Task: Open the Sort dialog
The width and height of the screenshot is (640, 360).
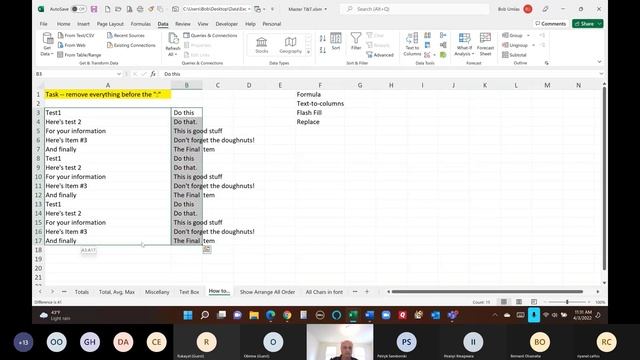Action: [336, 42]
